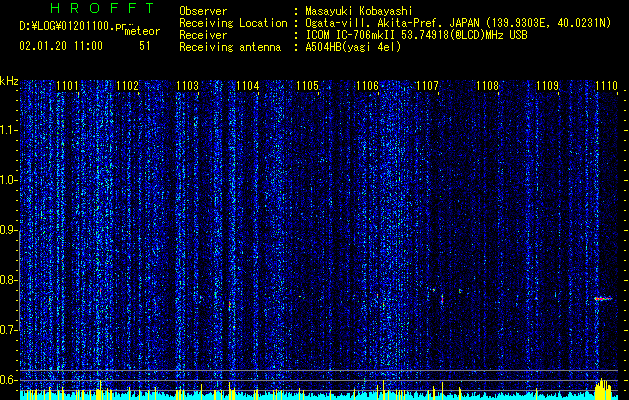Click the 'meteor' label
The width and height of the screenshot is (629, 400).
[x=142, y=31]
